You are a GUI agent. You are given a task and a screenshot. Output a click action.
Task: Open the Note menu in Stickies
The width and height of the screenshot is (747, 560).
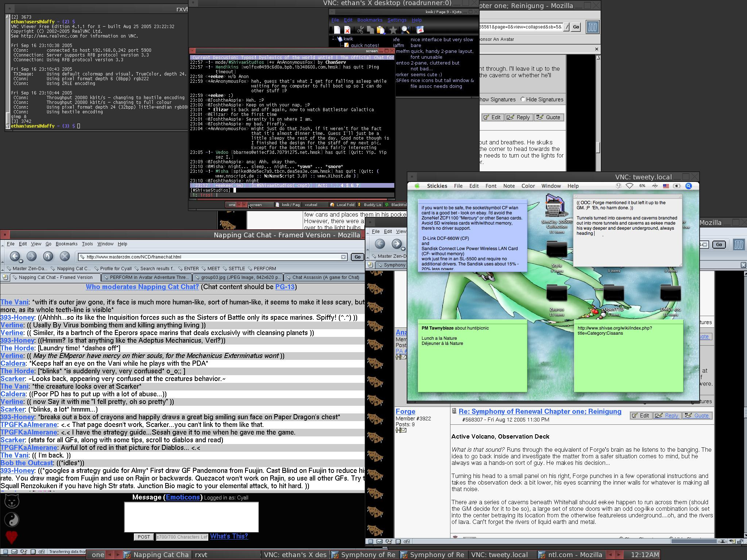tap(509, 186)
